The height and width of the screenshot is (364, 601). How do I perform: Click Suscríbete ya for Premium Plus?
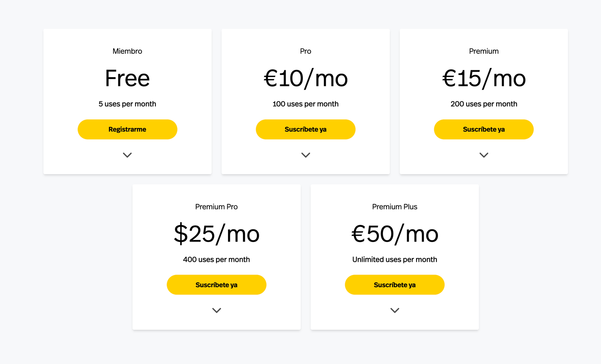(x=395, y=285)
